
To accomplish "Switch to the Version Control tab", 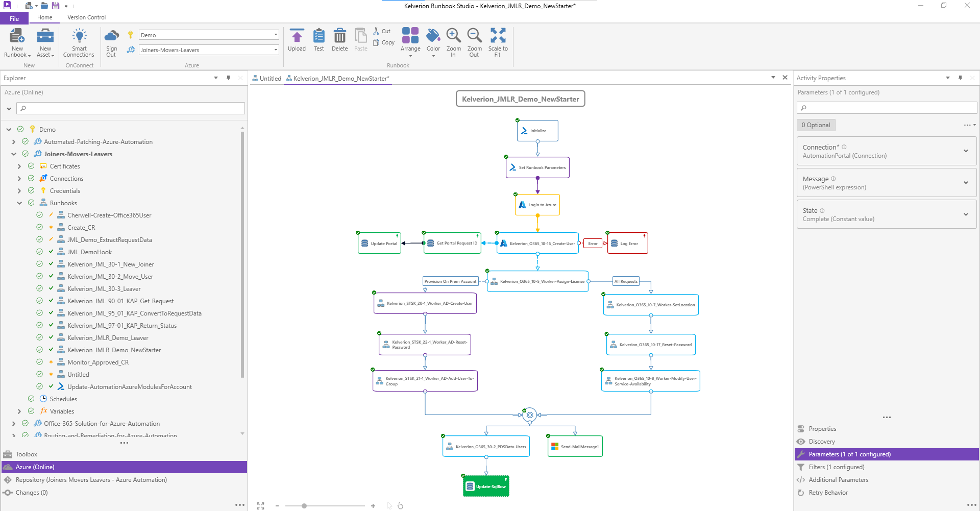I will click(x=86, y=17).
